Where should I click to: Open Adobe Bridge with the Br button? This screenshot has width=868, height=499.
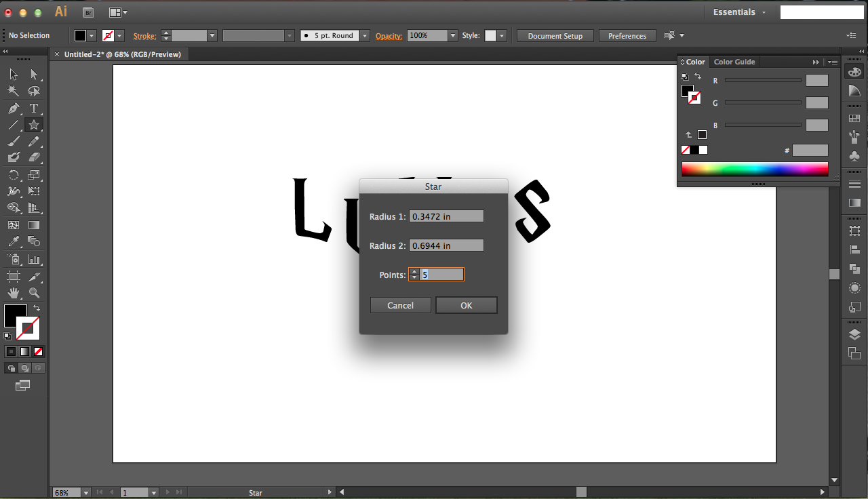[88, 12]
